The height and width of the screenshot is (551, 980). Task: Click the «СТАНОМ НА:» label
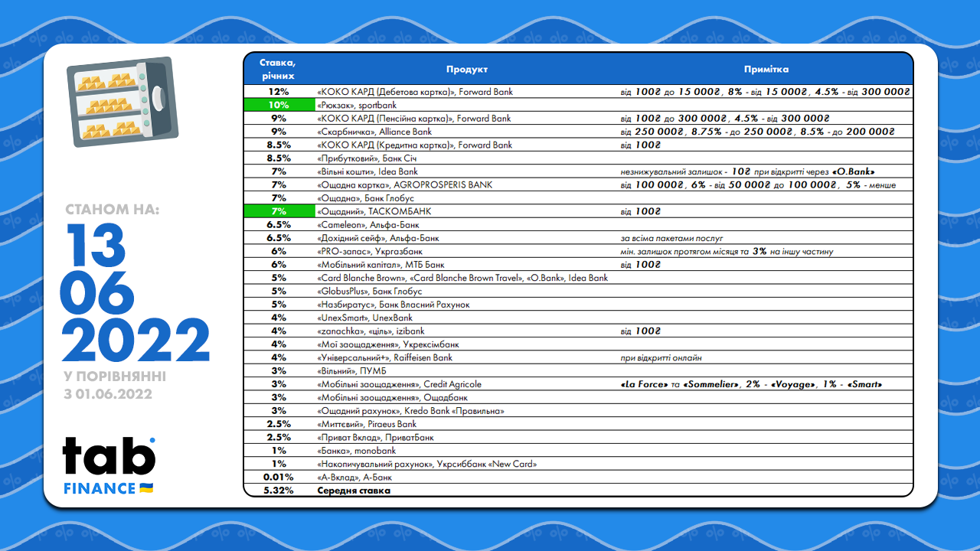click(113, 210)
